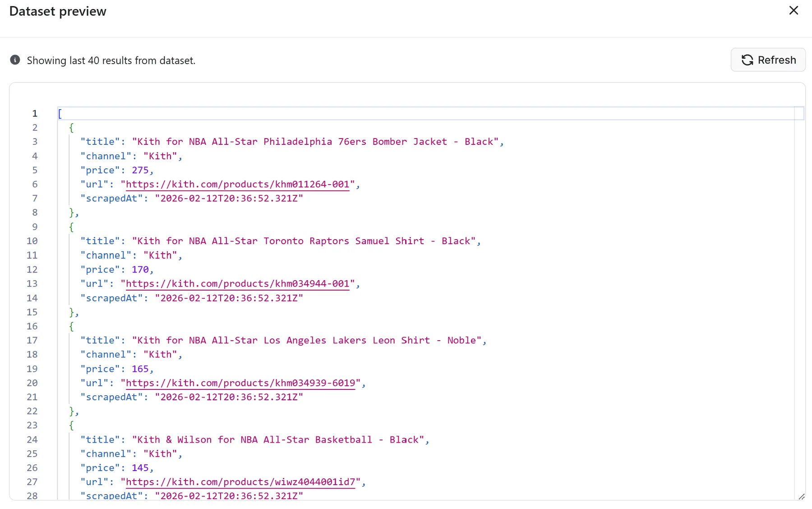Open the wiwz4044001id7 product URL
Image resolution: width=812 pixels, height=509 pixels.
(x=240, y=482)
